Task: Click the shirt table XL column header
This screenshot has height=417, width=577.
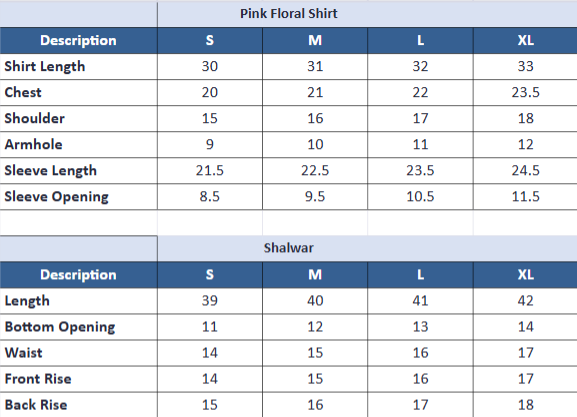Action: pos(525,40)
